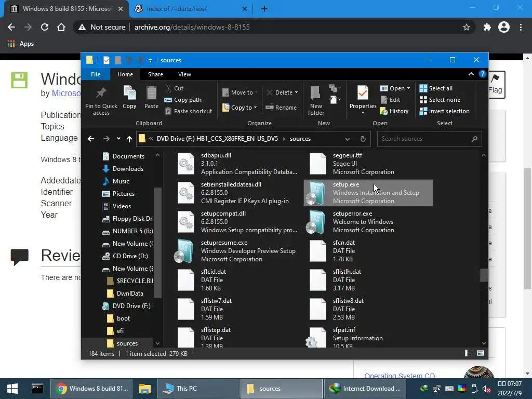Viewport: 532px width, 399px height.
Task: Select DwnlData folder in tree
Action: pos(125,294)
